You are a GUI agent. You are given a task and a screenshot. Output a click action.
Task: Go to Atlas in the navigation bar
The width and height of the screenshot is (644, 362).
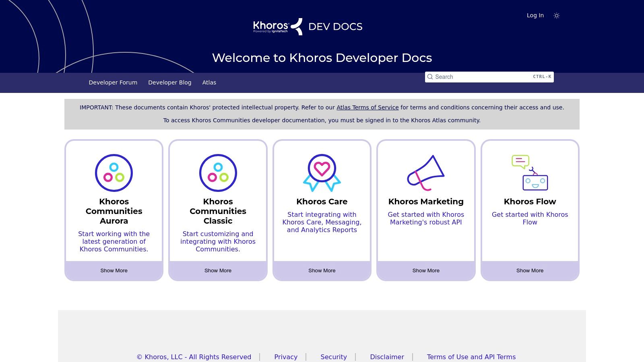pyautogui.click(x=209, y=82)
